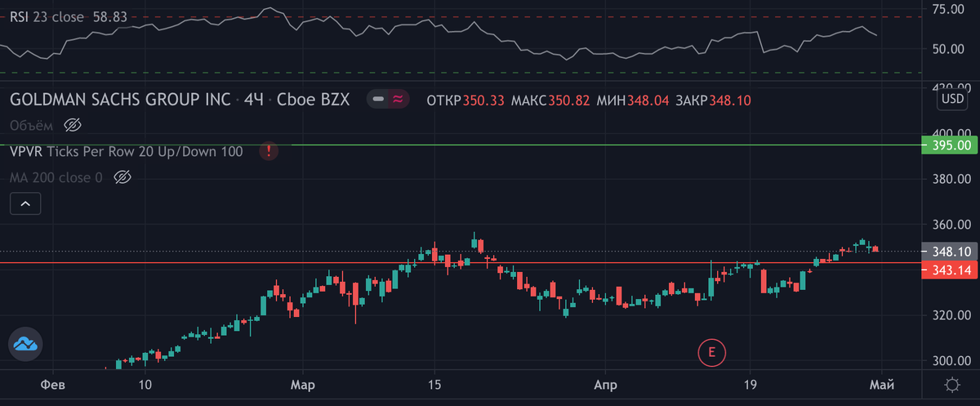The height and width of the screenshot is (406, 980).
Task: Click the earnings E marker
Action: [x=711, y=352]
